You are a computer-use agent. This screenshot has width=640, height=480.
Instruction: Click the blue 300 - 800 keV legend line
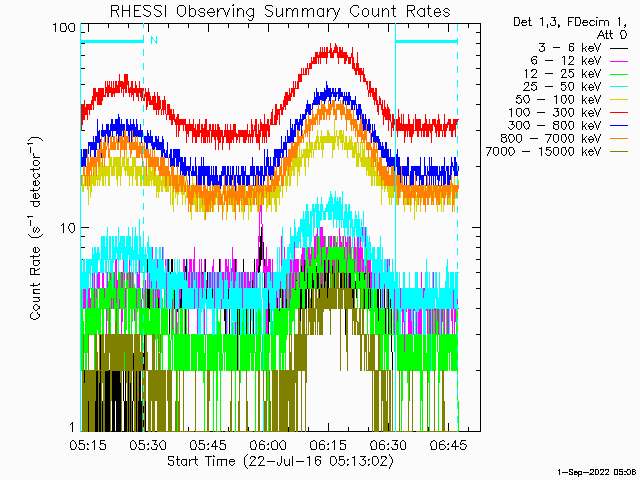pyautogui.click(x=619, y=127)
